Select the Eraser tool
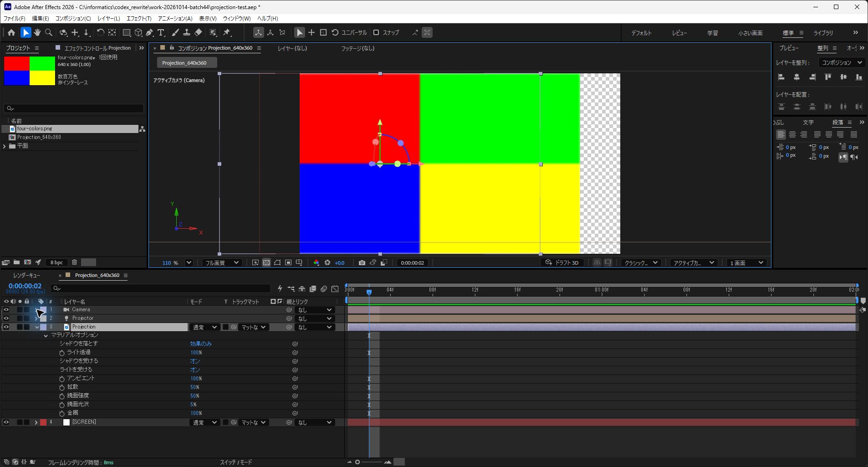The height and width of the screenshot is (467, 868). click(x=198, y=33)
